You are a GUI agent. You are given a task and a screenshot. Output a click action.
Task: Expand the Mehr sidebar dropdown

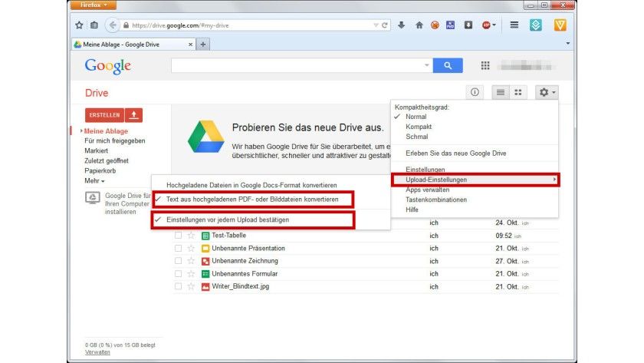(94, 181)
